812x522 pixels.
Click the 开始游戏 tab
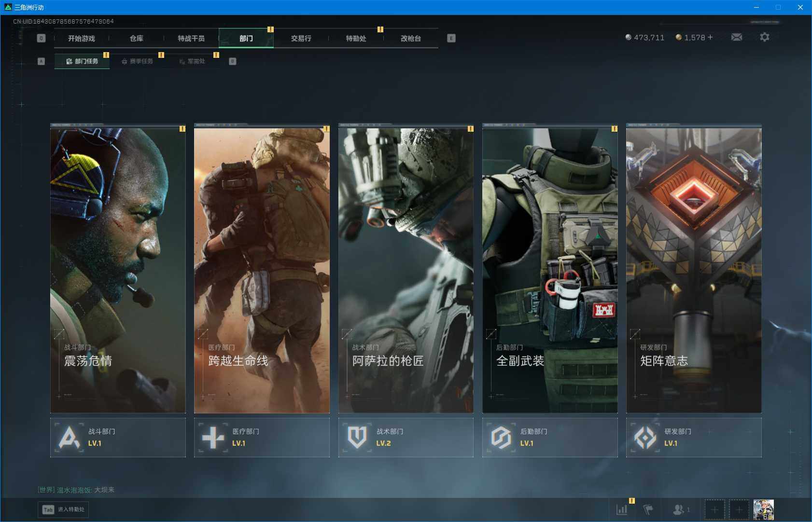click(x=81, y=38)
